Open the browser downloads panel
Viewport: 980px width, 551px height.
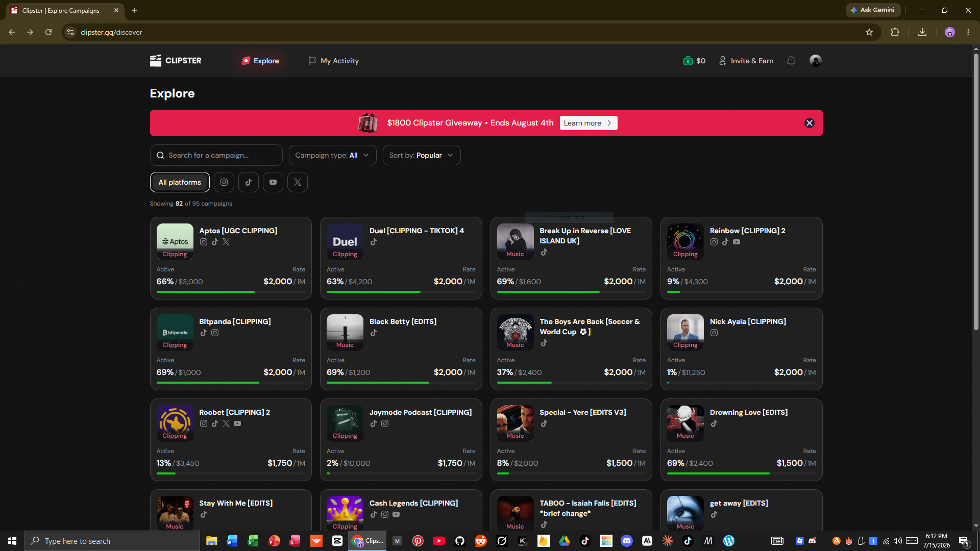(x=922, y=32)
